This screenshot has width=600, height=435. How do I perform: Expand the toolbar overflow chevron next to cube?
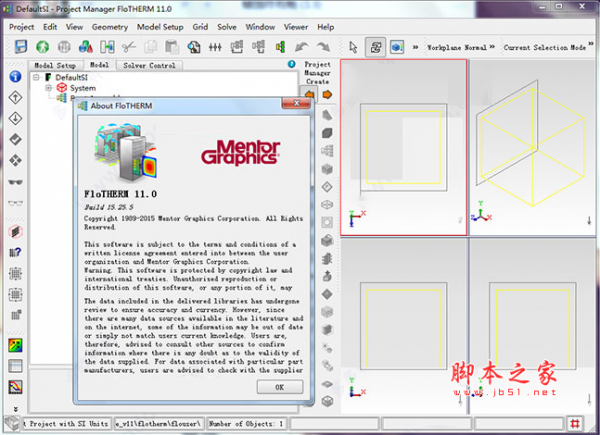coord(415,47)
